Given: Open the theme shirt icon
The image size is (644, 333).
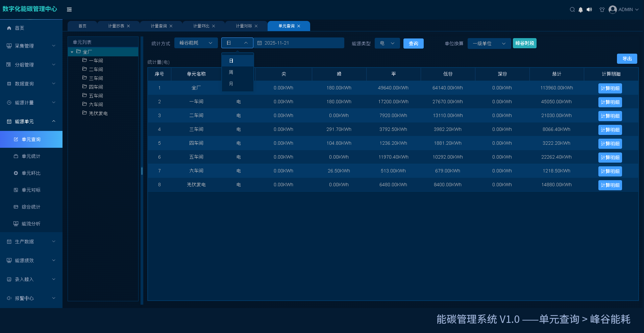Looking at the screenshot, I should [x=602, y=9].
